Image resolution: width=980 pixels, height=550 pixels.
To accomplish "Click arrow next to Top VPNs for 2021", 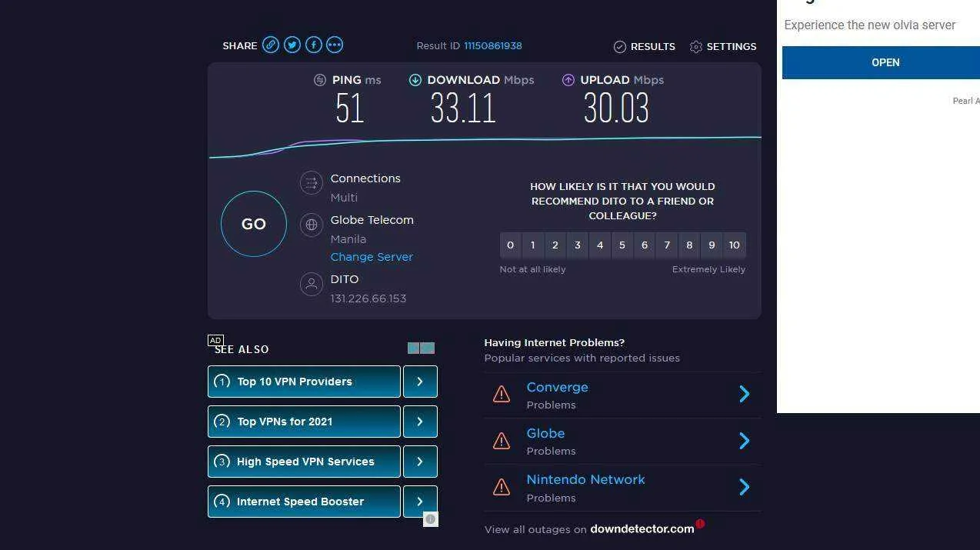I will pos(420,422).
